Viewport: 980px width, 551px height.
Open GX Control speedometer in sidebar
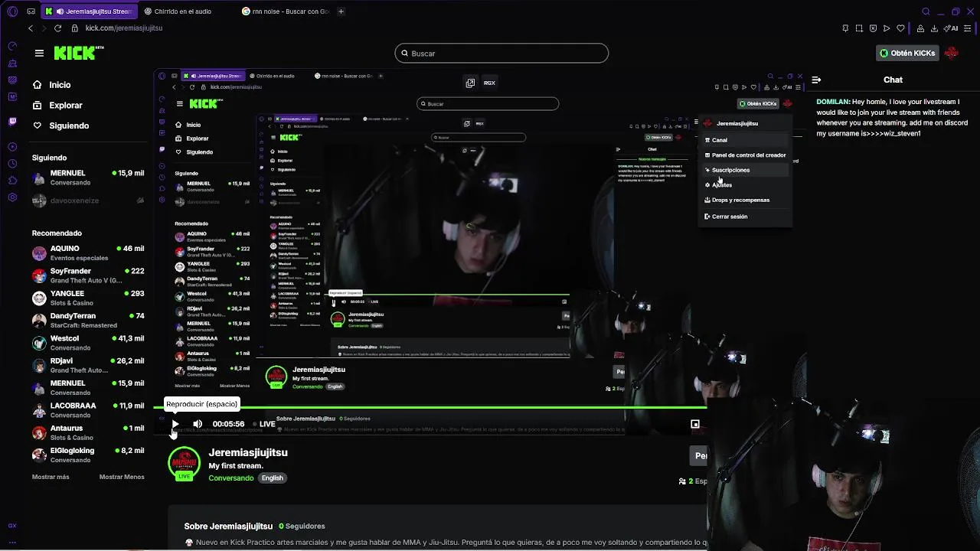[x=12, y=46]
